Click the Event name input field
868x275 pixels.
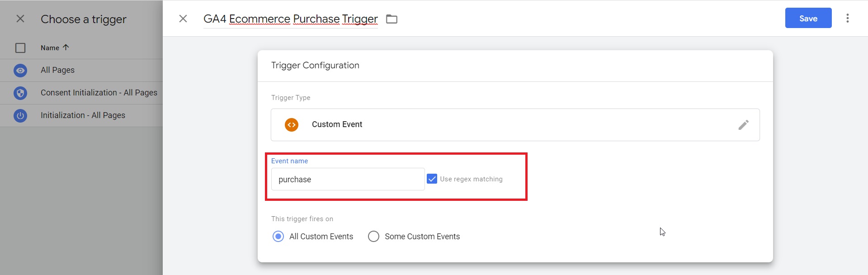[348, 179]
